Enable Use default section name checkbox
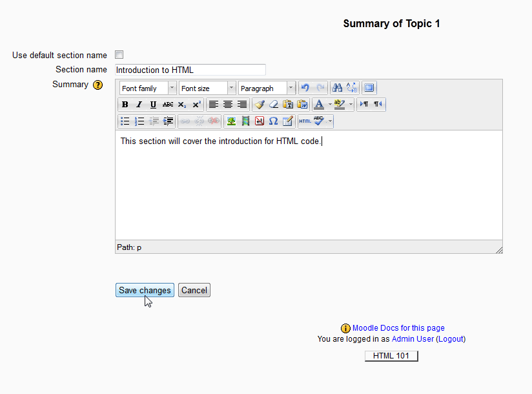 point(119,55)
